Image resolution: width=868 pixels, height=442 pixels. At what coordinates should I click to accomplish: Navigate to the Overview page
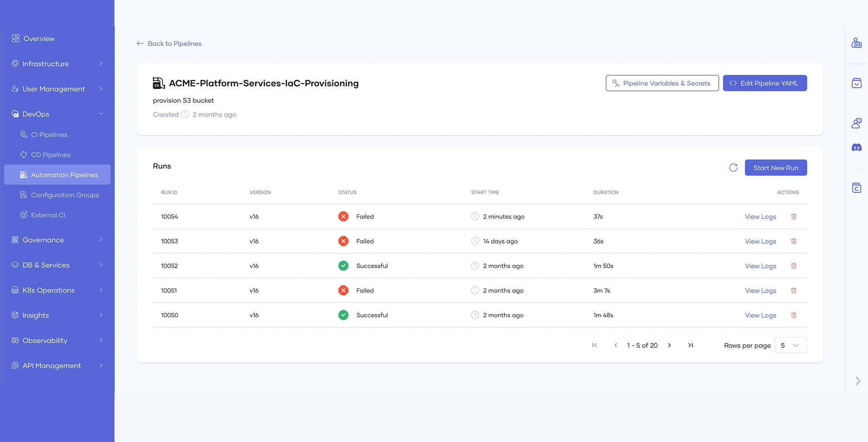click(x=39, y=38)
